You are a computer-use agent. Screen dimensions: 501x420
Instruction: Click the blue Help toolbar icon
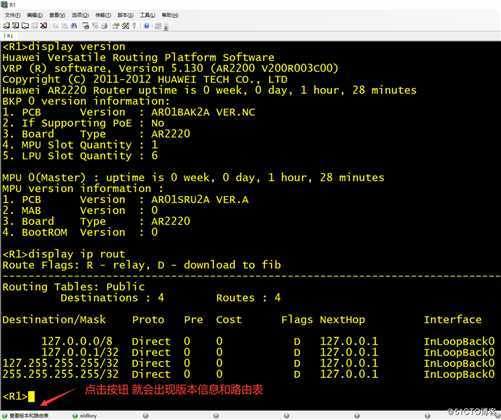pos(147,25)
